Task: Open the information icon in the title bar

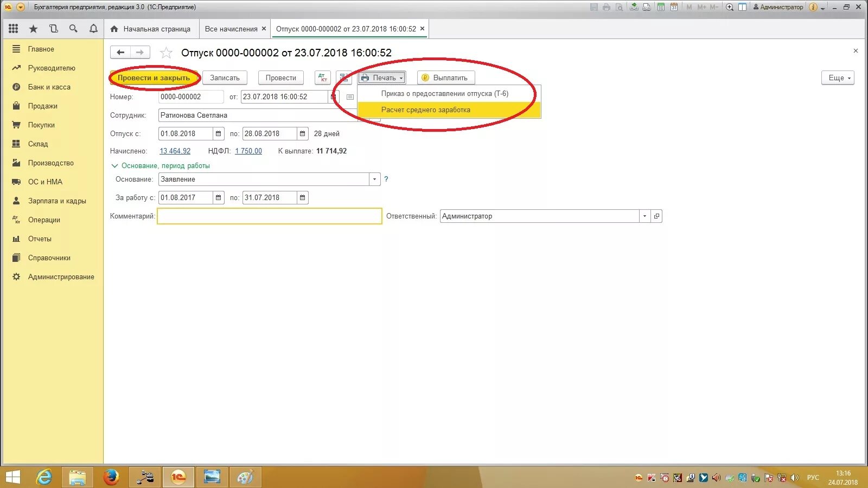Action: [813, 7]
